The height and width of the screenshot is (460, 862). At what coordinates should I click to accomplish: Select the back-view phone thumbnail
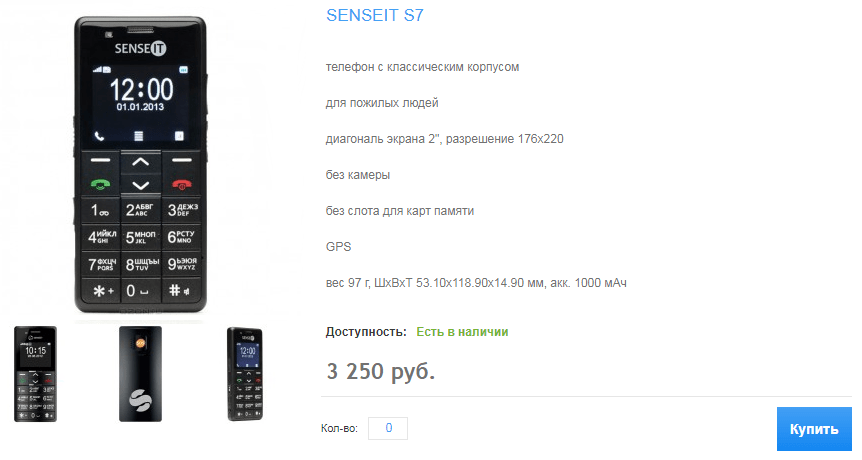coord(140,374)
